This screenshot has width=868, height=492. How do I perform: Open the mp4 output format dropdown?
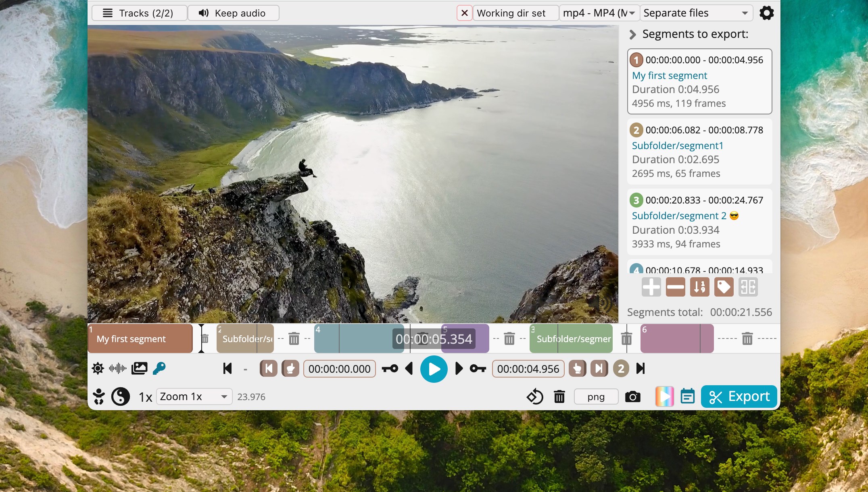(x=599, y=12)
